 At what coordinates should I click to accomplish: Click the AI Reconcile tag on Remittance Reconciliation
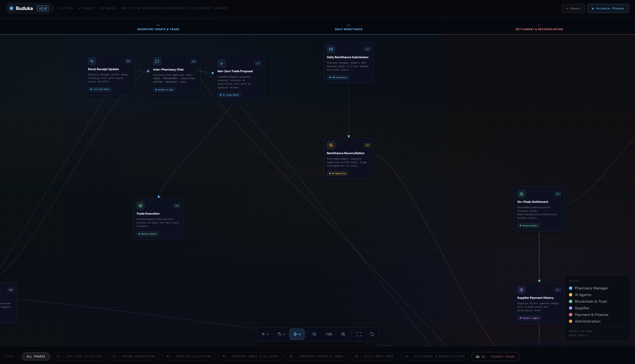coord(337,173)
